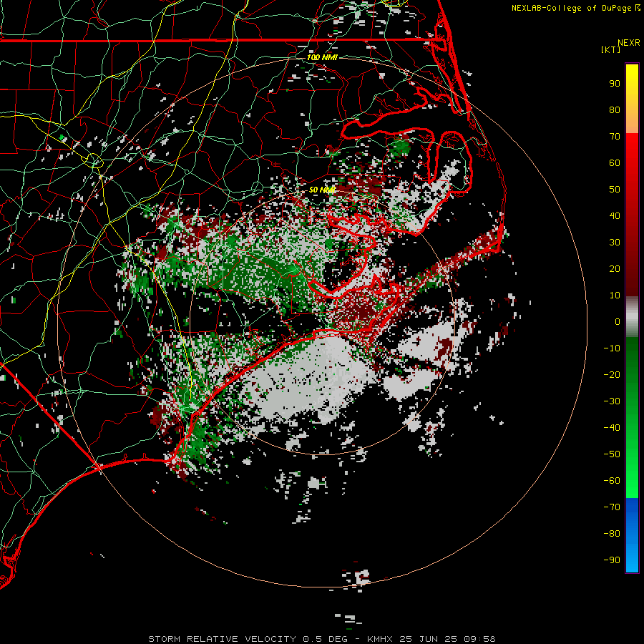644x644 pixels.
Task: Click the KMHX station identifier in the caption
Action: coord(380,639)
